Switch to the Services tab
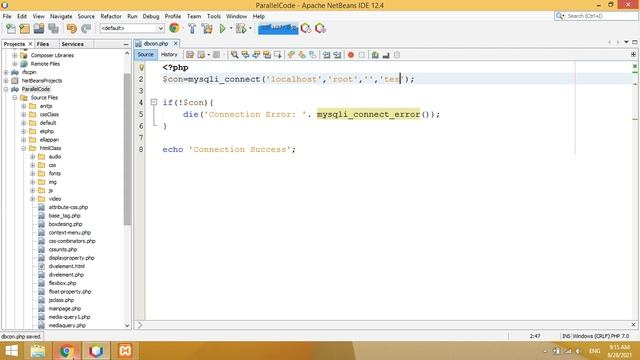 coord(72,44)
